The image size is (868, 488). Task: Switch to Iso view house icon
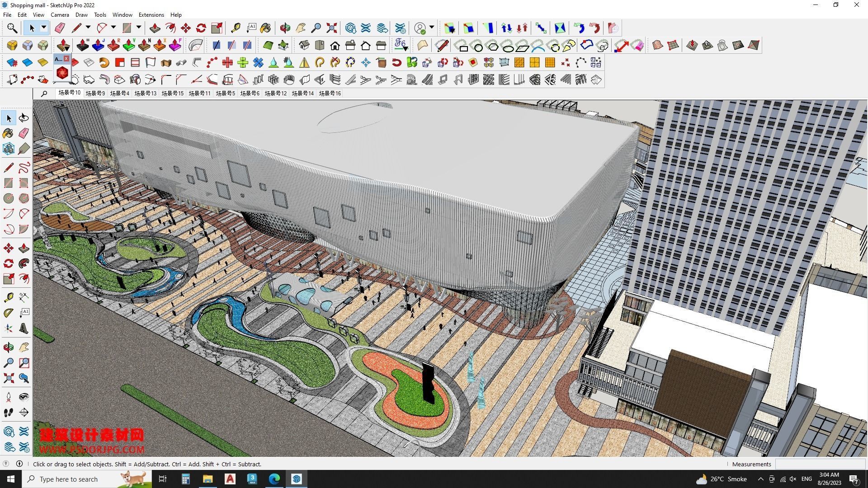pos(304,45)
